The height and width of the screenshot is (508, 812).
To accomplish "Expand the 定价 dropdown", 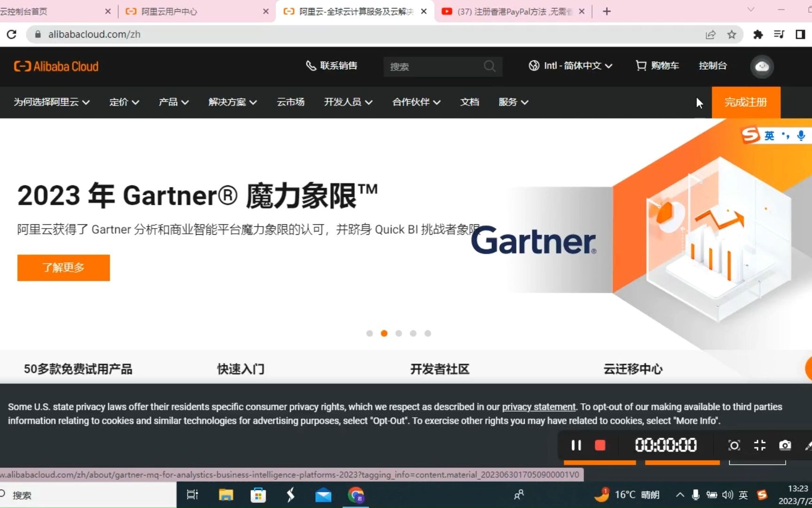I will [x=124, y=102].
